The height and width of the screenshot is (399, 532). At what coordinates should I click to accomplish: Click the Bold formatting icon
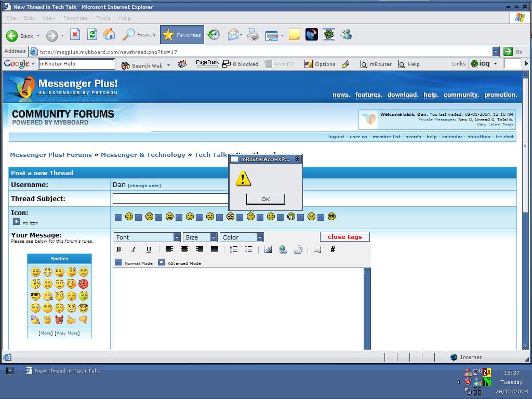point(118,249)
